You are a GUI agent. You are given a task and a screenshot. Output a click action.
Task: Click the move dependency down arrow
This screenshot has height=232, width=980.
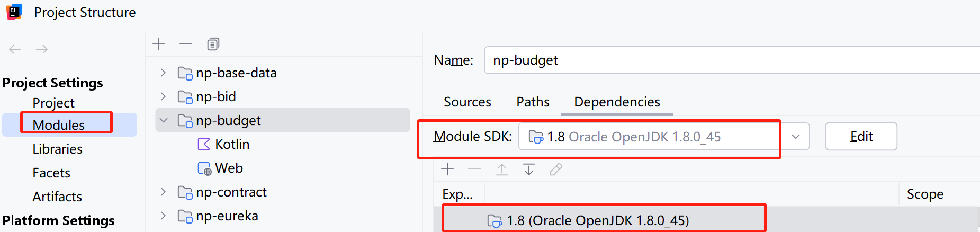(x=528, y=169)
